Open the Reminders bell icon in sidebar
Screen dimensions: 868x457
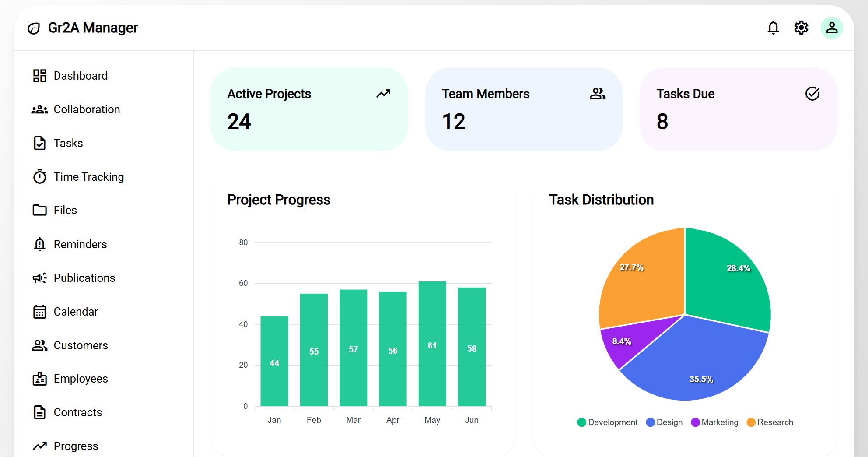pos(39,244)
